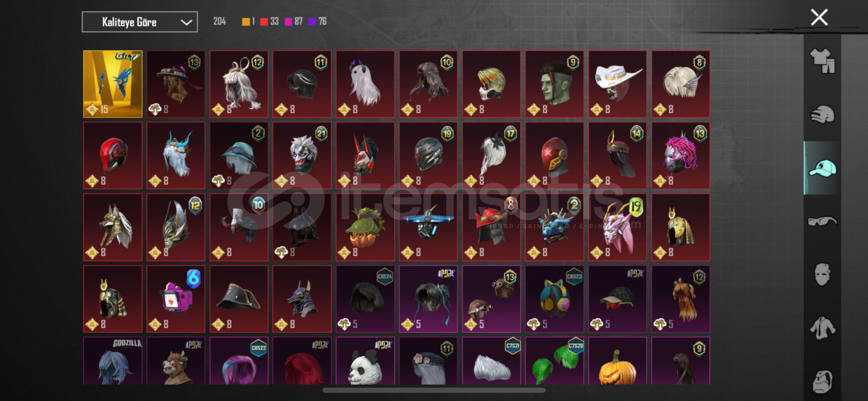The width and height of the screenshot is (868, 401).
Task: Expand the Kaliteye Göre sorting dropdown
Action: pyautogui.click(x=140, y=22)
